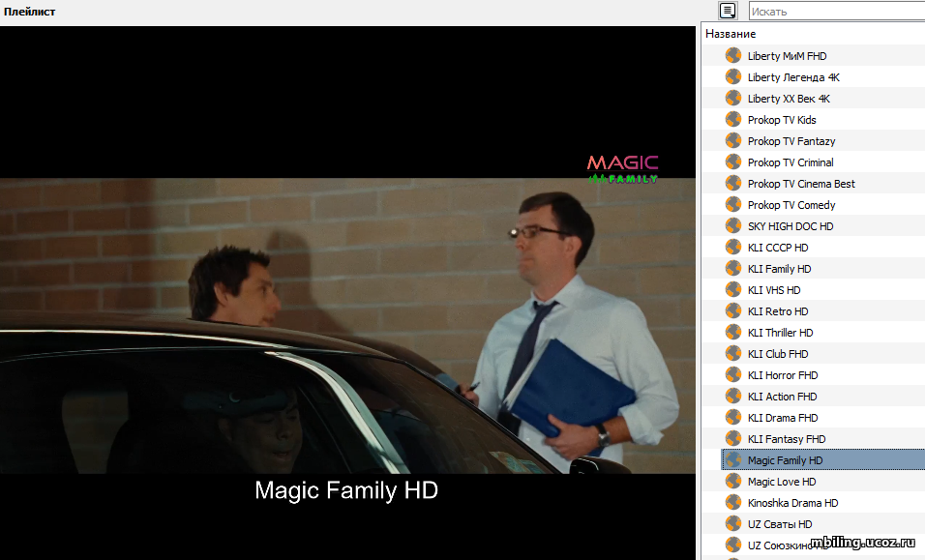
Task: Select the KLI Thriller HD channel name
Action: pos(780,333)
